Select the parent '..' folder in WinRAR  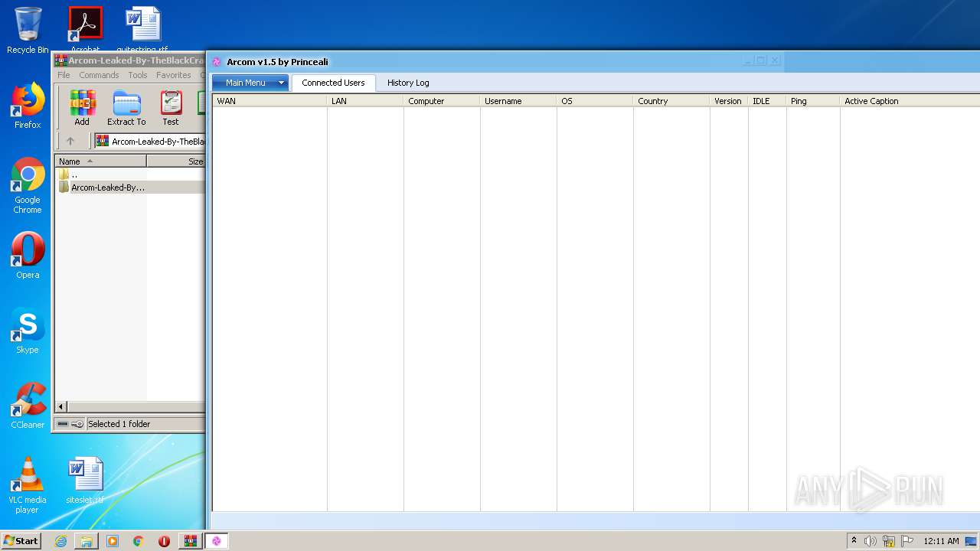pyautogui.click(x=69, y=174)
